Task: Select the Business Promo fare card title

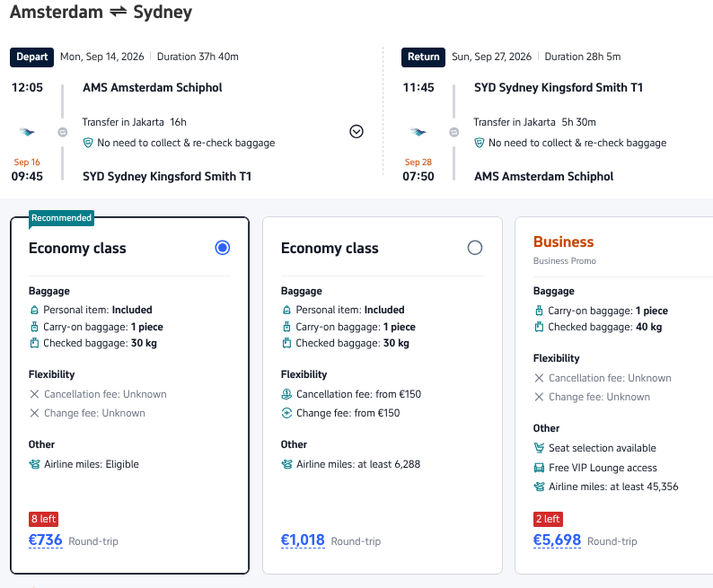Action: click(564, 241)
